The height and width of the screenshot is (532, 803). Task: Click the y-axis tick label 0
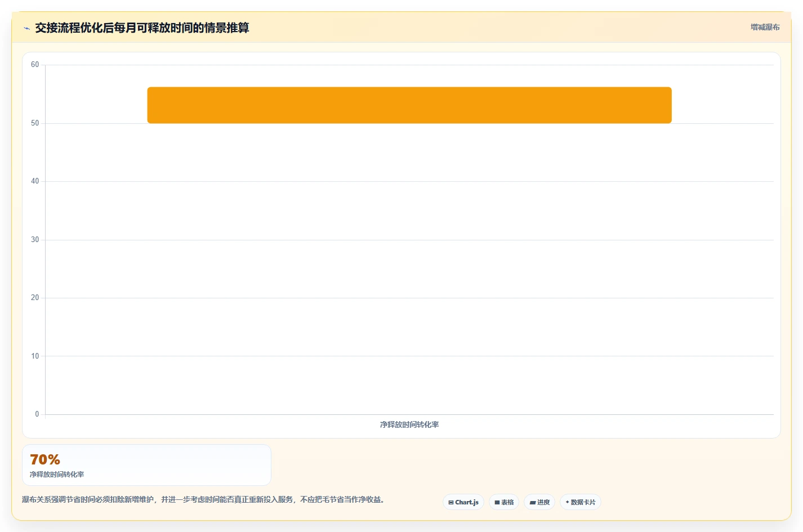(x=37, y=414)
